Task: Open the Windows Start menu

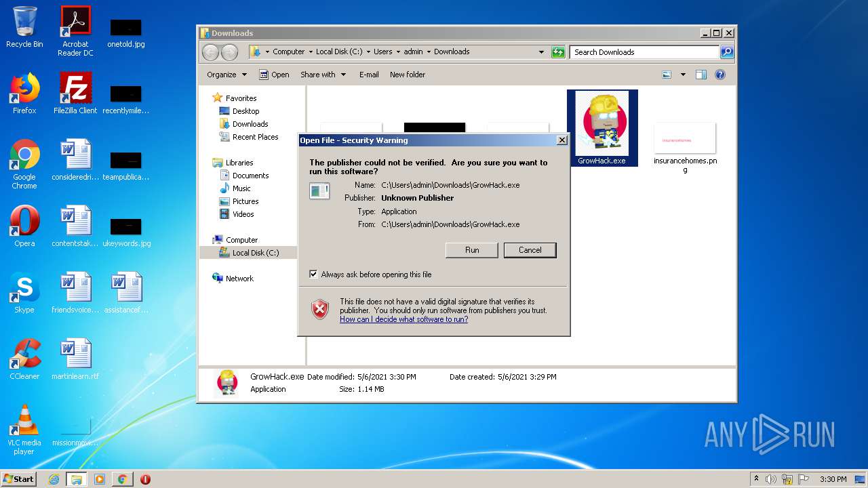Action: click(19, 479)
